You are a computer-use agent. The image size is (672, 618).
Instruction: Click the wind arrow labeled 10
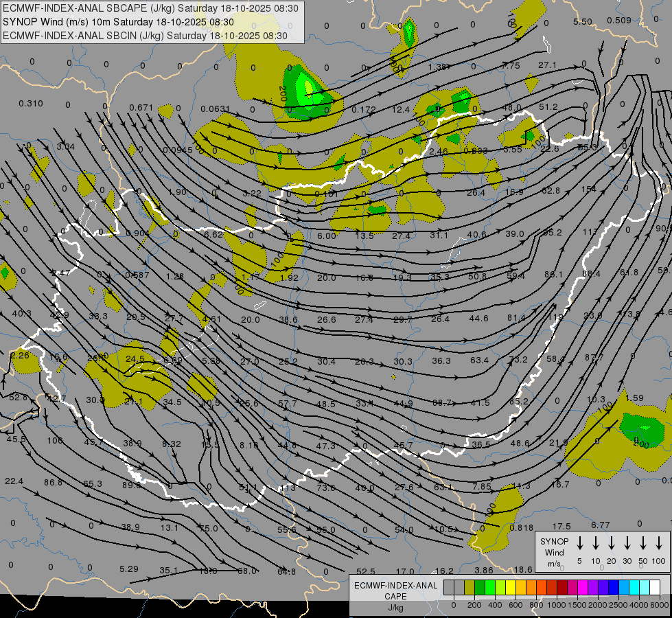pyautogui.click(x=595, y=543)
